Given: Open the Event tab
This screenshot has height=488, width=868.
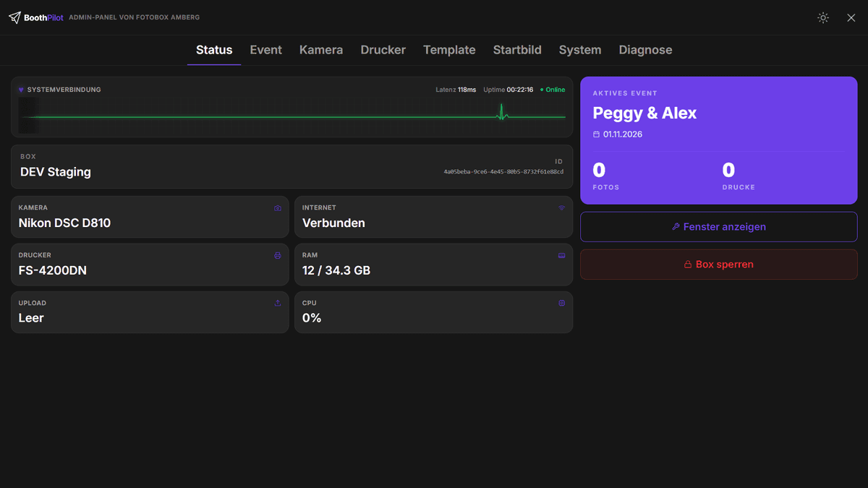Looking at the screenshot, I should (x=266, y=50).
